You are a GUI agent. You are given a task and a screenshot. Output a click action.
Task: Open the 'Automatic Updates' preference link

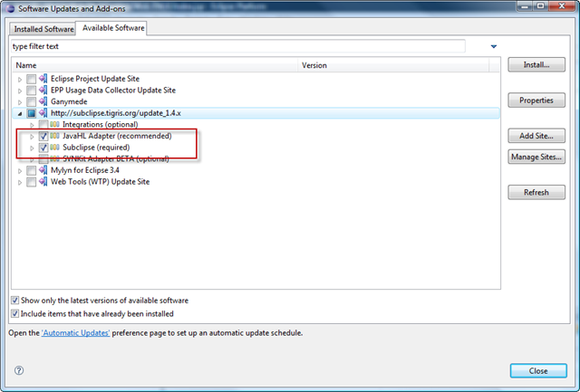tap(75, 333)
